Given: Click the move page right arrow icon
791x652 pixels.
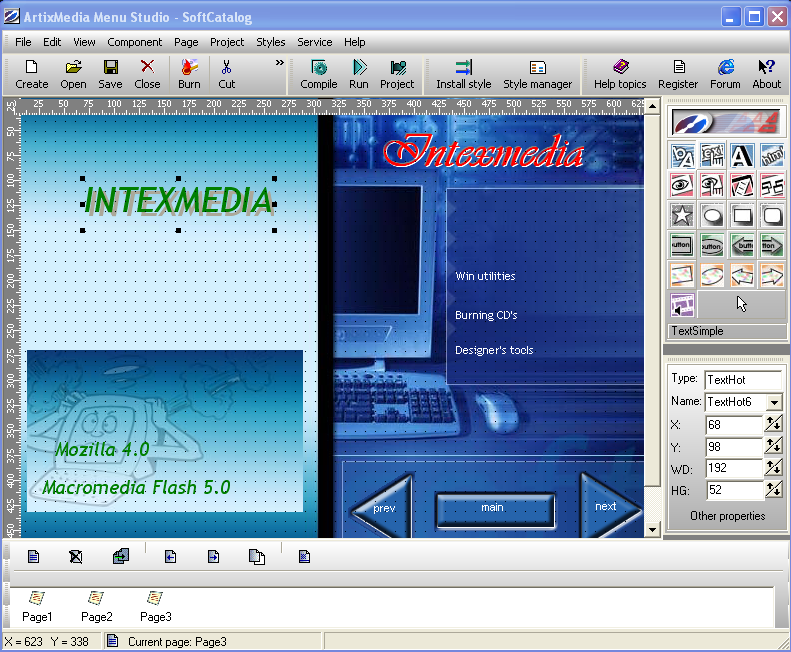Looking at the screenshot, I should point(213,557).
